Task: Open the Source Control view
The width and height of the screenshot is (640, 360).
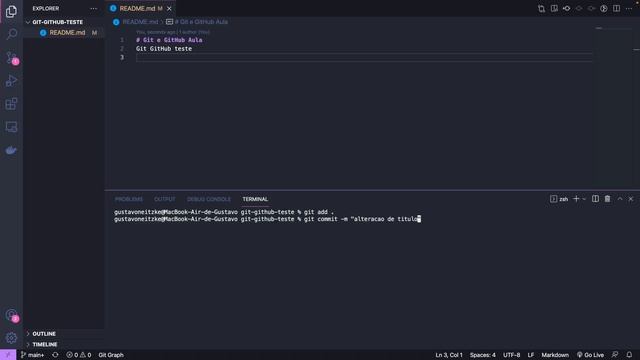Action: (11, 58)
